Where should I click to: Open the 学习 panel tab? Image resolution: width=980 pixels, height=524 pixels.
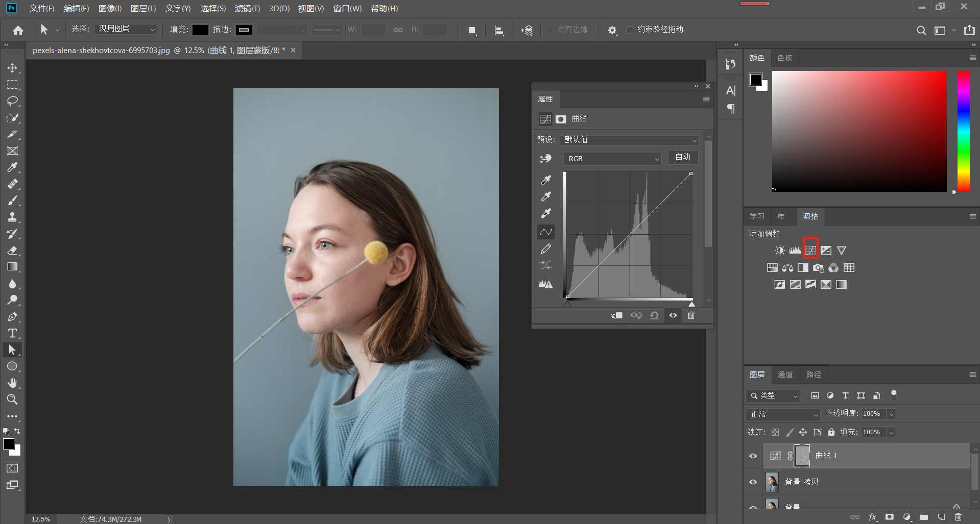click(x=757, y=216)
